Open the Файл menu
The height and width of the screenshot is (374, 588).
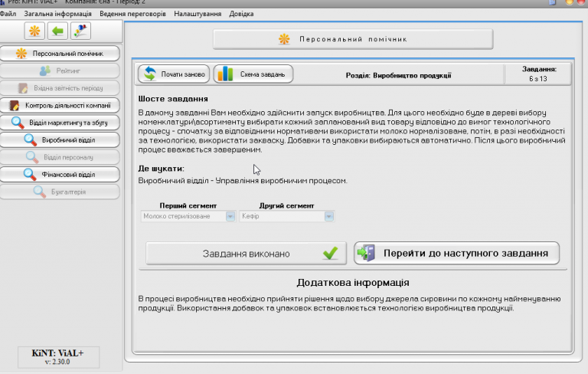coord(8,14)
